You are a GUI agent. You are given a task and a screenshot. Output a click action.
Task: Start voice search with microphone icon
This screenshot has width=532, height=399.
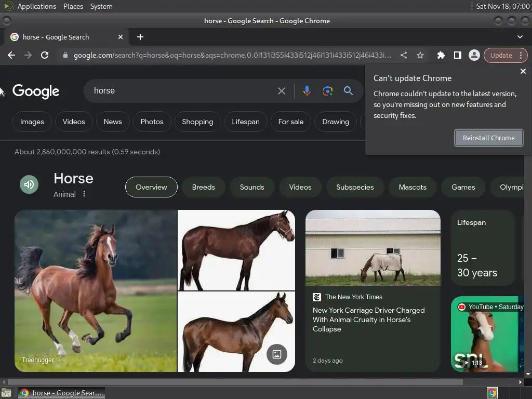[307, 91]
